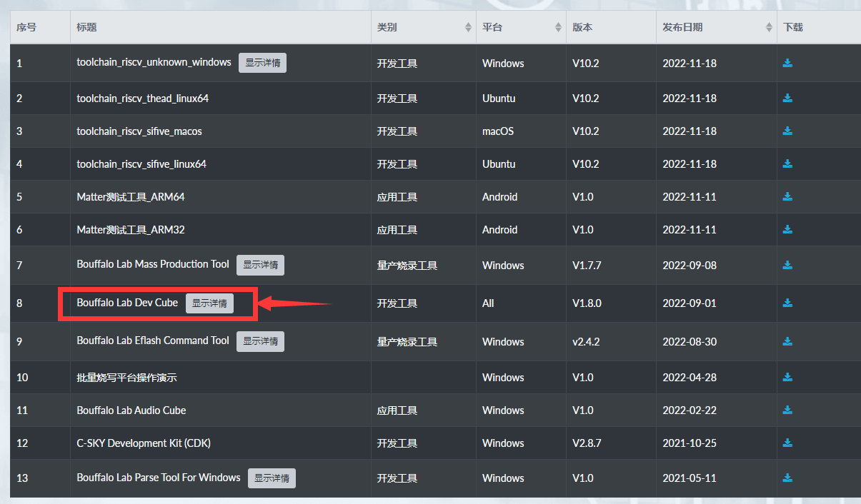Click the date 2022-04-28

tap(690, 377)
